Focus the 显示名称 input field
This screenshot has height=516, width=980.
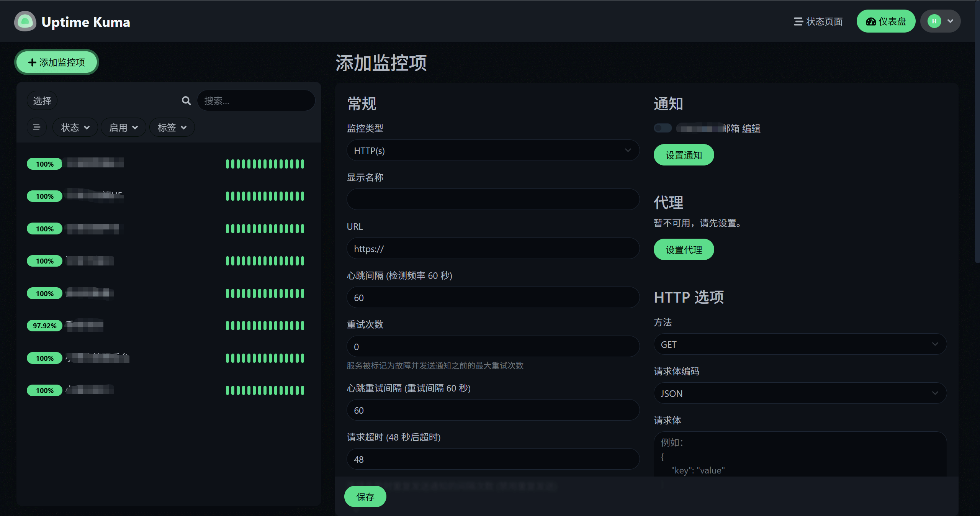tap(492, 199)
